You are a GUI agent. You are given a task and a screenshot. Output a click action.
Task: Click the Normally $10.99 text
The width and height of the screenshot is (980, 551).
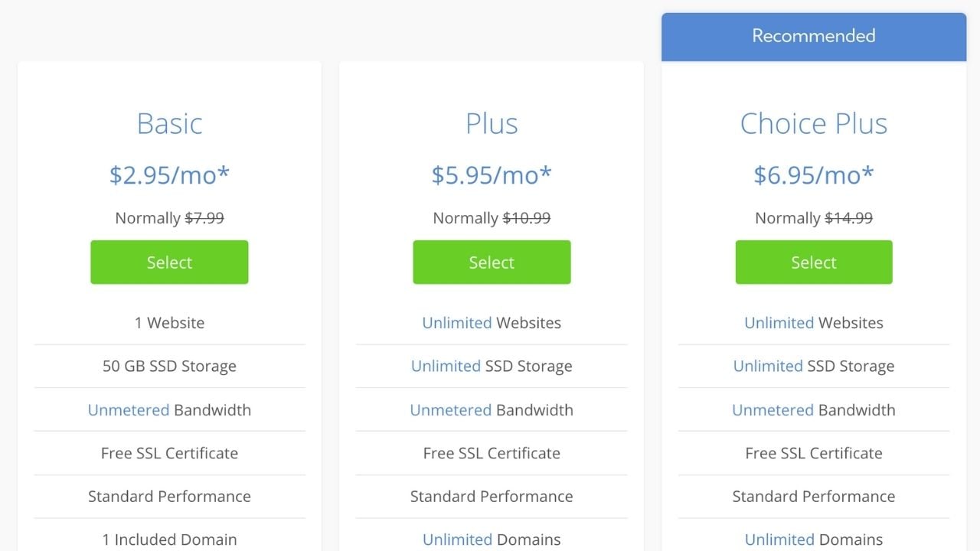pos(492,218)
